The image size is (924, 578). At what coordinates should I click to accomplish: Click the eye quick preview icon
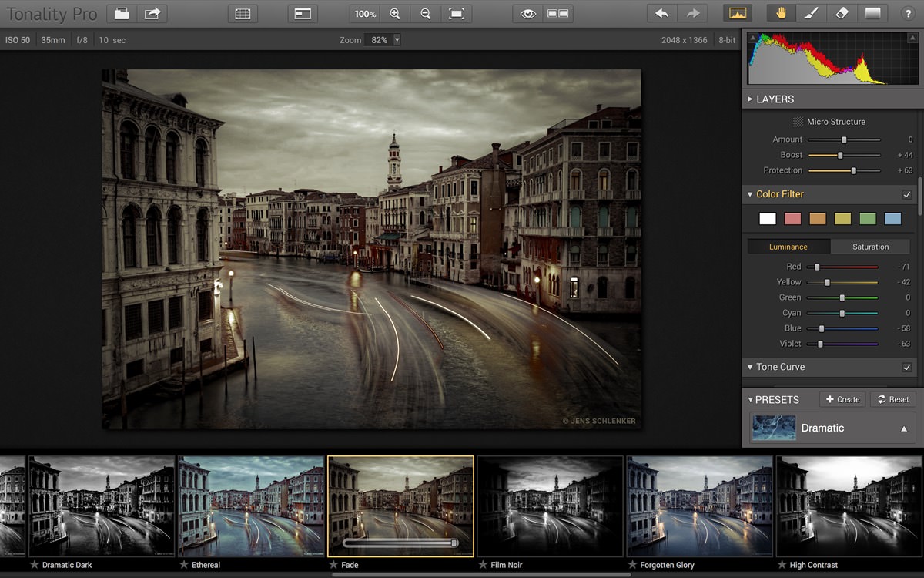coord(527,13)
